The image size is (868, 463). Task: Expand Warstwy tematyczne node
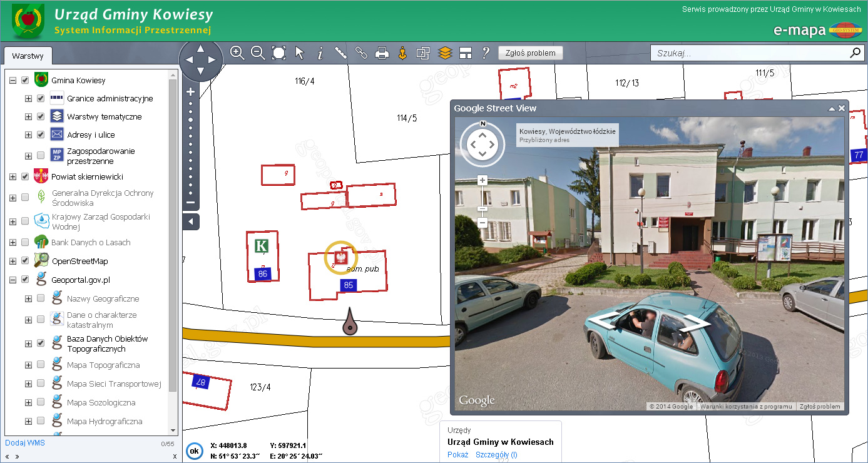[28, 116]
